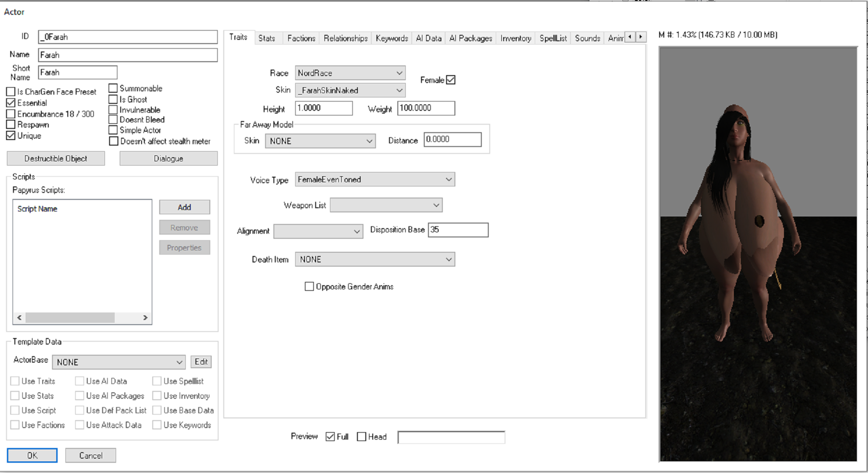The image size is (868, 473).
Task: Uncheck the Unique checkbox
Action: point(11,136)
